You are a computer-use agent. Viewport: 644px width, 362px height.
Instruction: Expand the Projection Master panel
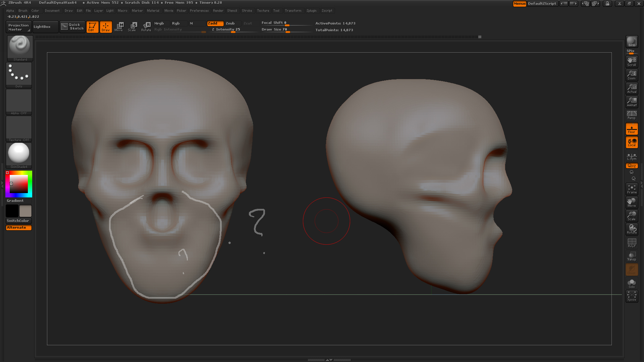(x=18, y=26)
